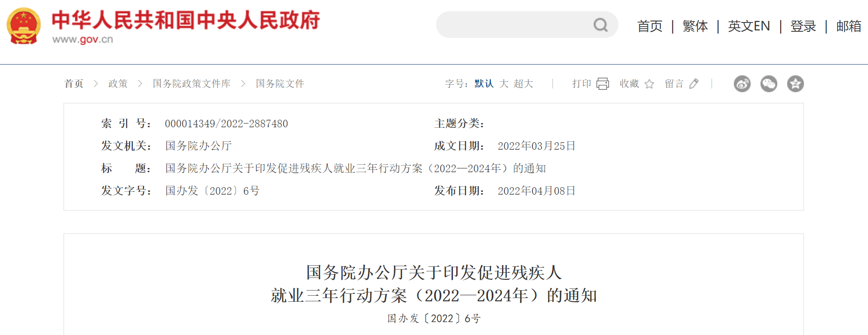Image resolution: width=868 pixels, height=335 pixels.
Task: Click 国办发〔2022〕6号 under the article heading
Action: tap(434, 319)
